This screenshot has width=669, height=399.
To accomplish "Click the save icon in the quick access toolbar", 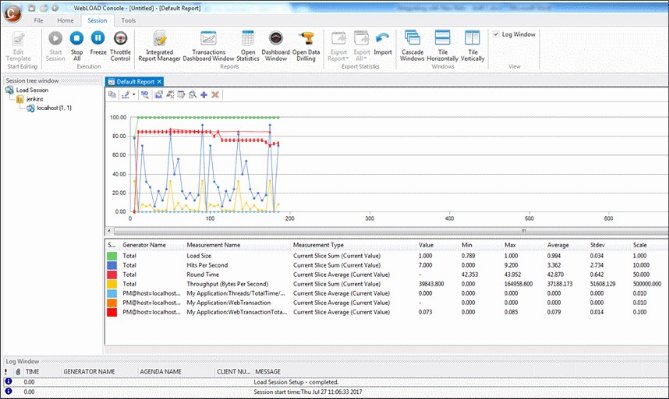I will (x=32, y=8).
